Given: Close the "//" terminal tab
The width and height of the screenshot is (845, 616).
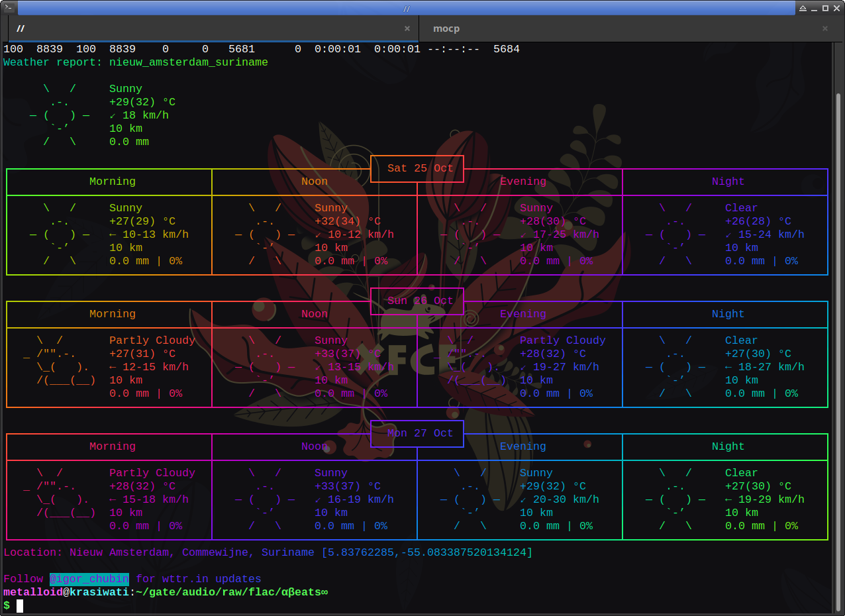Looking at the screenshot, I should (x=407, y=28).
